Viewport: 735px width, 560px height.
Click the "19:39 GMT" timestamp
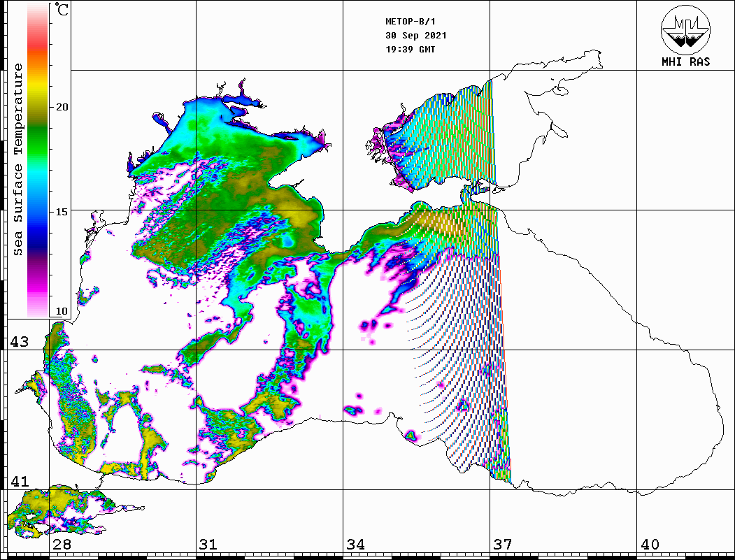pyautogui.click(x=410, y=50)
